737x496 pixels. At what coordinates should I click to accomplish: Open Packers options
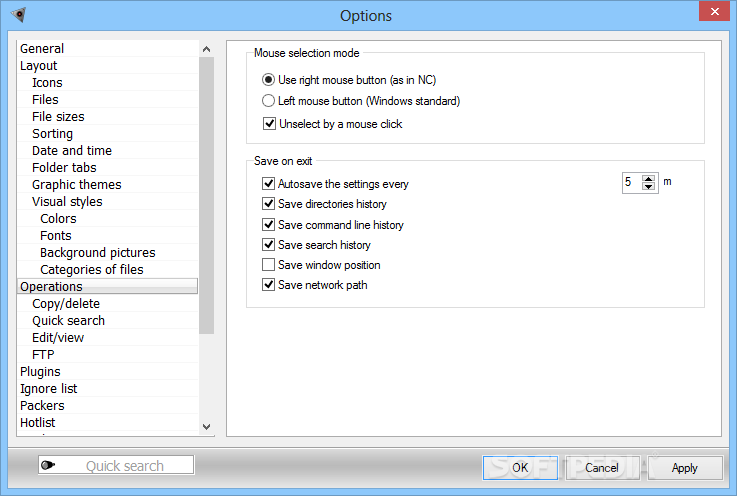pos(108,405)
